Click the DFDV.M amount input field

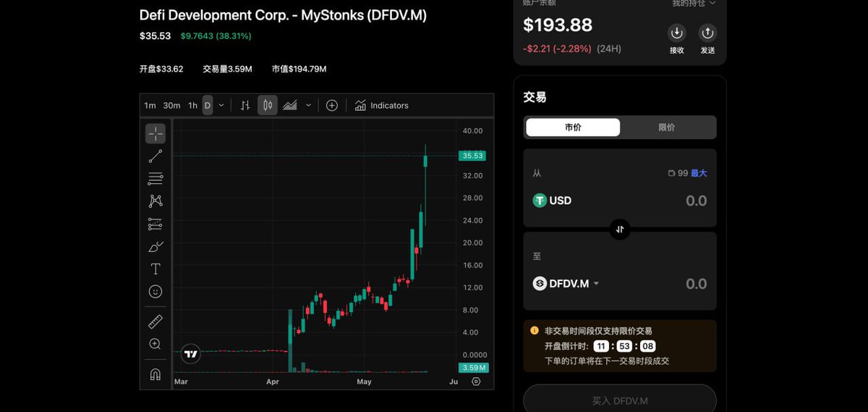click(696, 284)
